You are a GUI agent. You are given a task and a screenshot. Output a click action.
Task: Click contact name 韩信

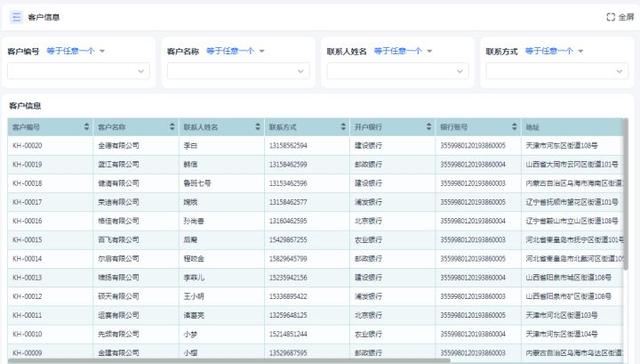coord(191,164)
